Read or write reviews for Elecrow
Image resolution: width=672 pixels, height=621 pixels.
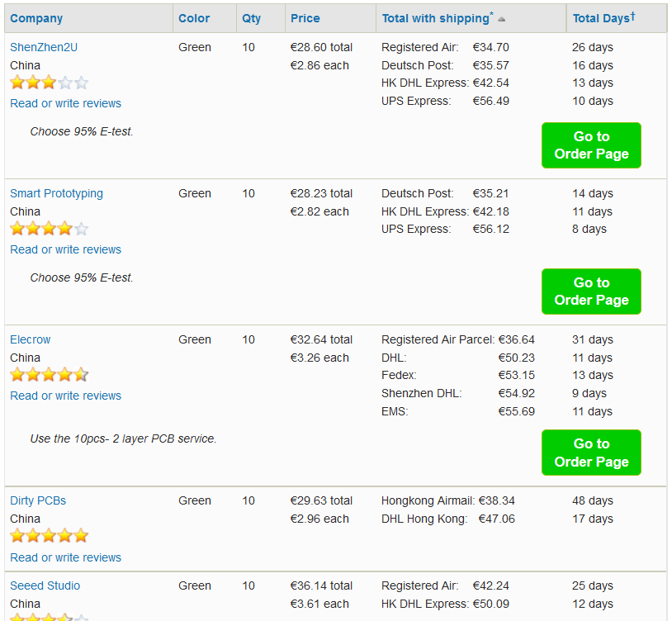[x=65, y=396]
